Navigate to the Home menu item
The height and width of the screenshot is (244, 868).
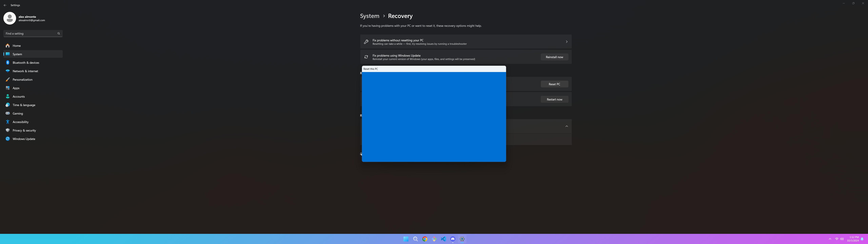click(x=16, y=46)
